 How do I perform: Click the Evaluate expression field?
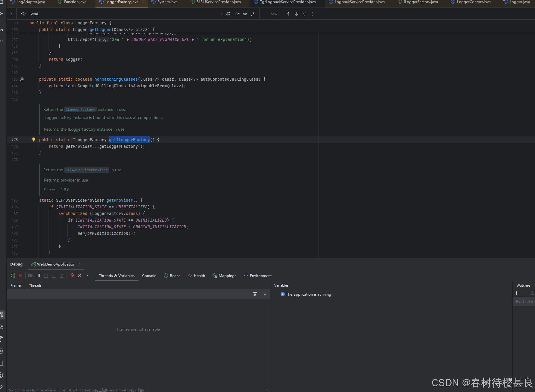pos(524,302)
